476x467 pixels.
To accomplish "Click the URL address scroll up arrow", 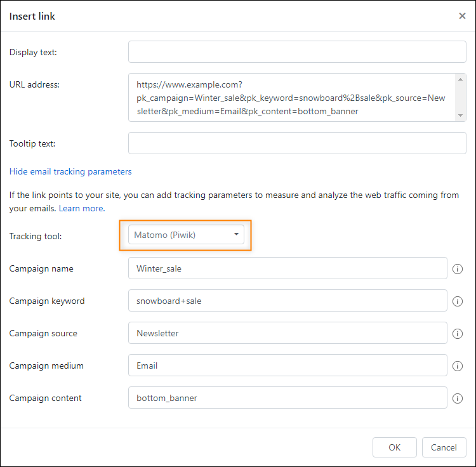I will pos(460,79).
